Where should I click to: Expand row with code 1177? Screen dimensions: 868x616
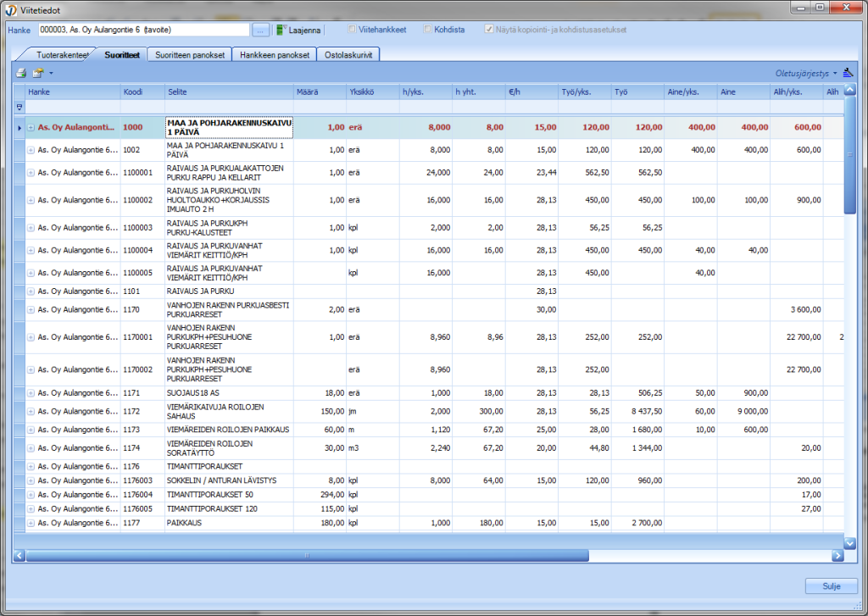pos(31,523)
